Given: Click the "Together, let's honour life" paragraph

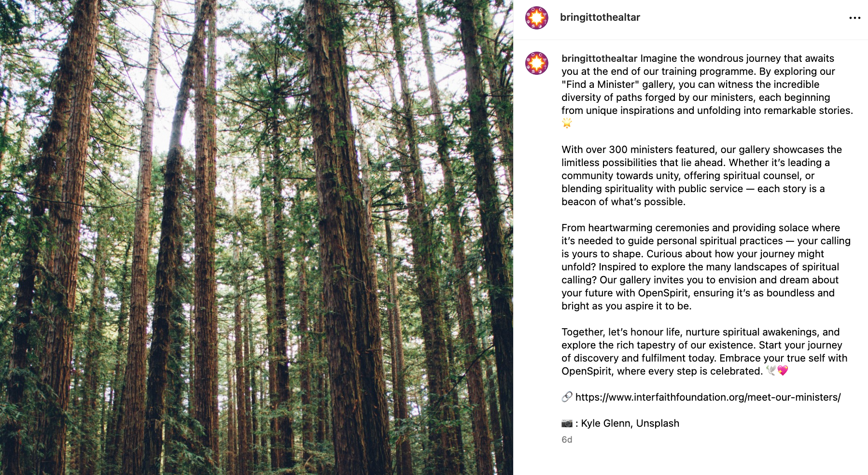Looking at the screenshot, I should pos(704,351).
